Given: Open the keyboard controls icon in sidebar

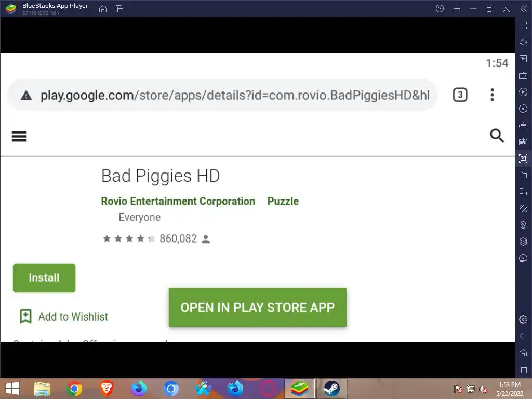Looking at the screenshot, I should tap(523, 75).
